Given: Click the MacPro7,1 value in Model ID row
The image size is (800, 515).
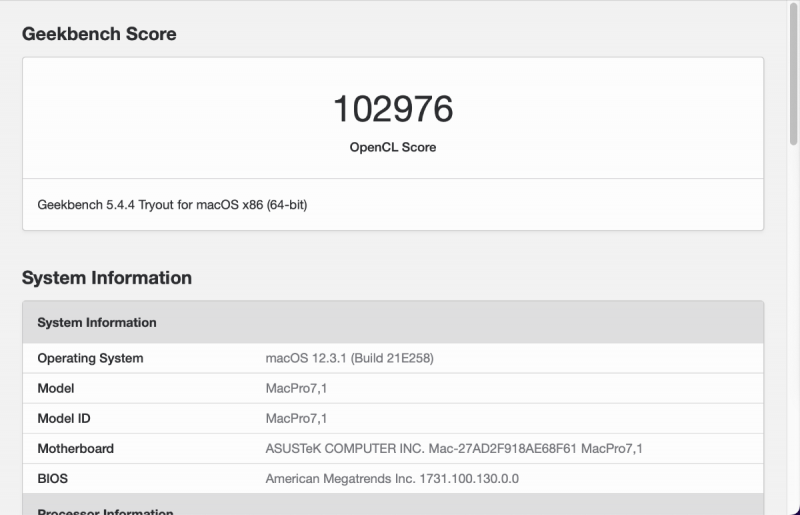Looking at the screenshot, I should (296, 419).
